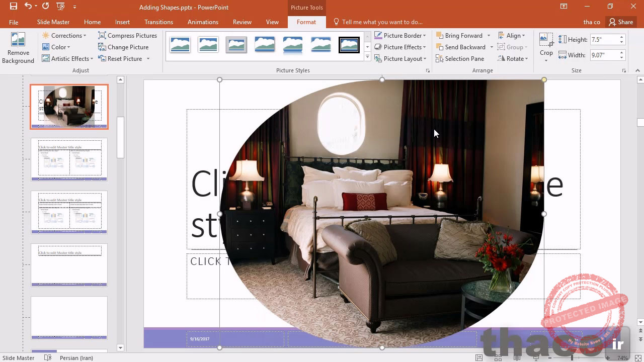The image size is (644, 362).
Task: Open the Animations ribbon tab
Action: point(203,22)
